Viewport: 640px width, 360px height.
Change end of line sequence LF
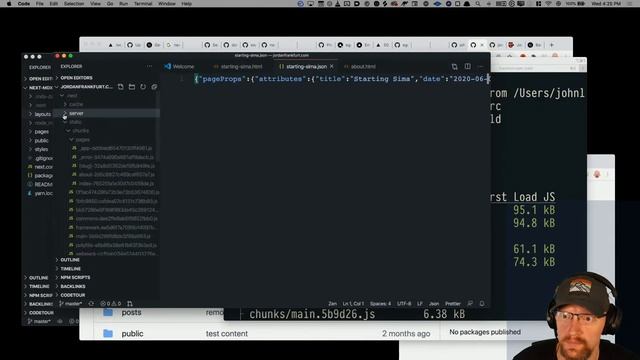click(420, 303)
